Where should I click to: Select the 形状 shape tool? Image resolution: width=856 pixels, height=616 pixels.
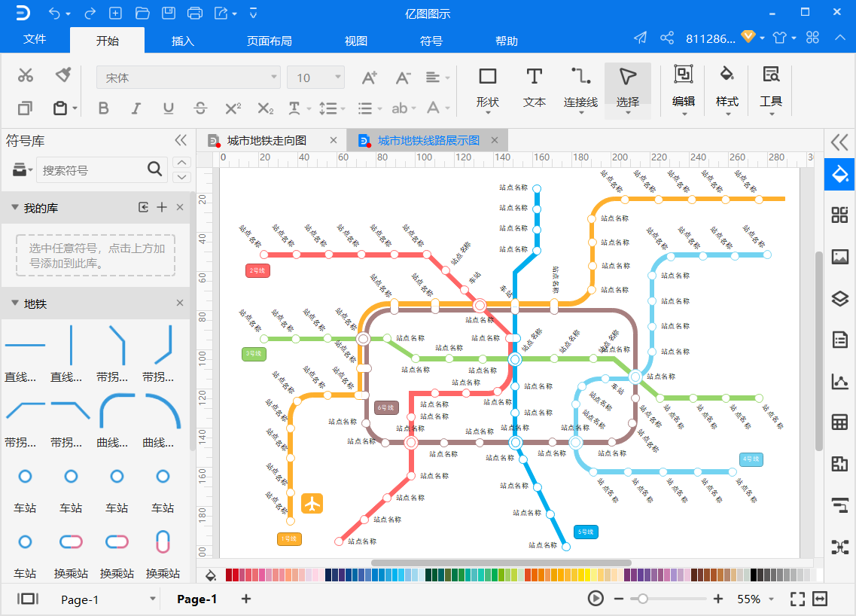(488, 90)
